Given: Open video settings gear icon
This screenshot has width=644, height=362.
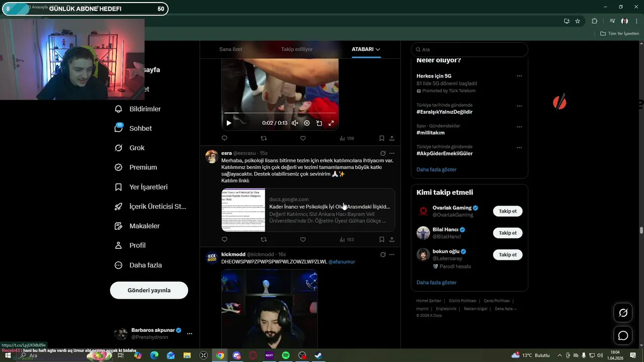Looking at the screenshot, I should pos(307,123).
